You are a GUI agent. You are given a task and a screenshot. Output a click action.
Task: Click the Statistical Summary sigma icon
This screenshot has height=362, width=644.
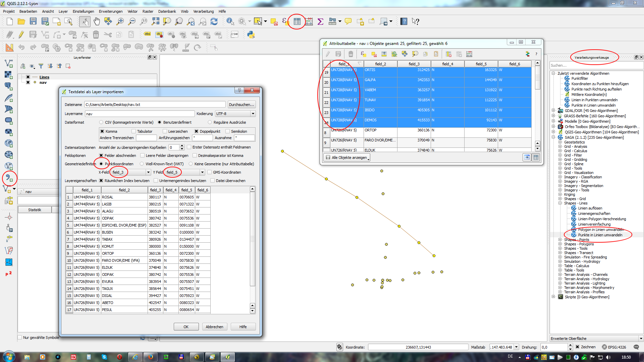pyautogui.click(x=320, y=21)
